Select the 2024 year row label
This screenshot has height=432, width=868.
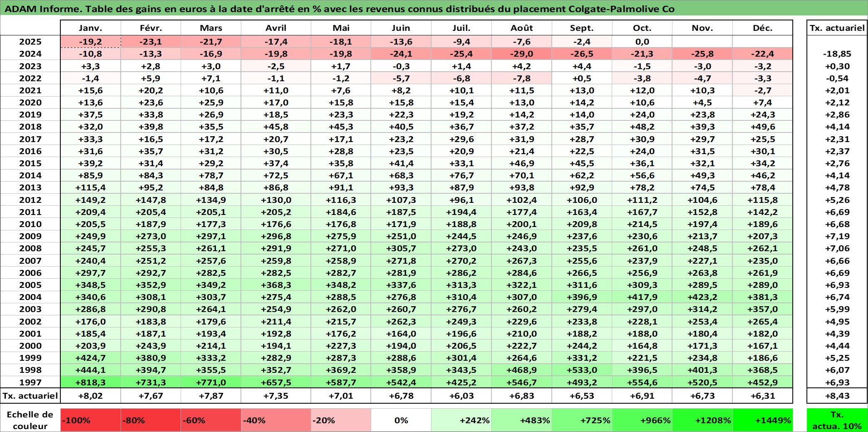coord(30,54)
